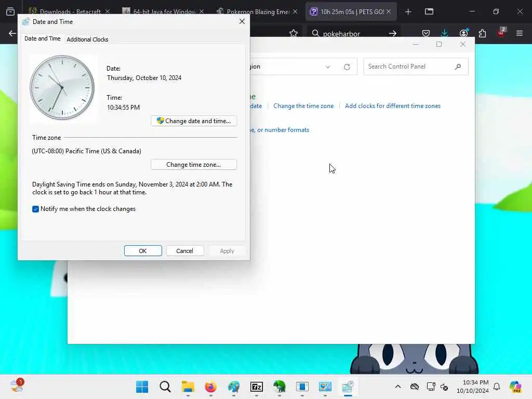The width and height of the screenshot is (532, 399).
Task: Toggle Notify me when the clock changes
Action: tap(36, 209)
